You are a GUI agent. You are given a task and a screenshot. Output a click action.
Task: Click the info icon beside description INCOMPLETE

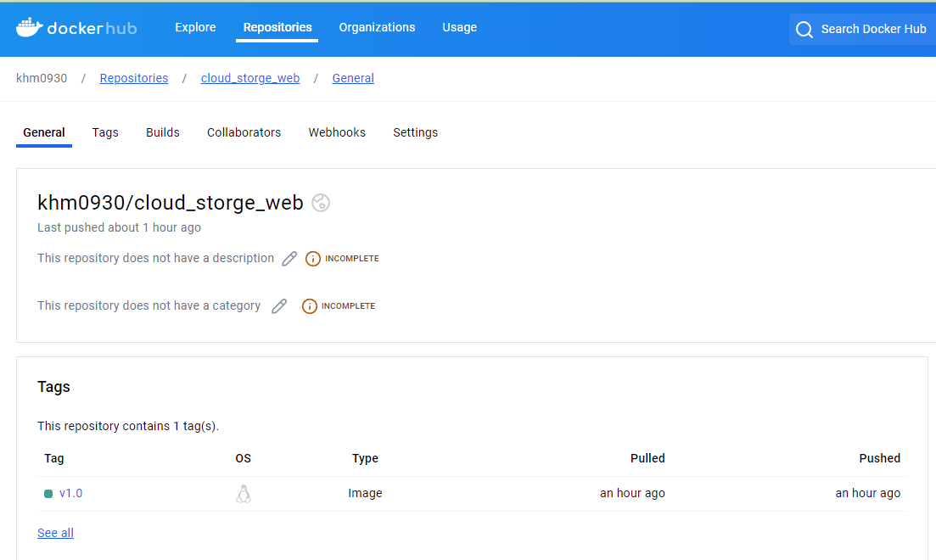click(313, 259)
